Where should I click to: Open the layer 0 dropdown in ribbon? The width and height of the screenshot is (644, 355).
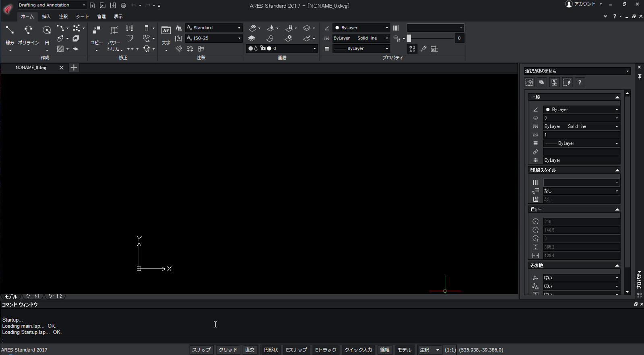pos(282,49)
